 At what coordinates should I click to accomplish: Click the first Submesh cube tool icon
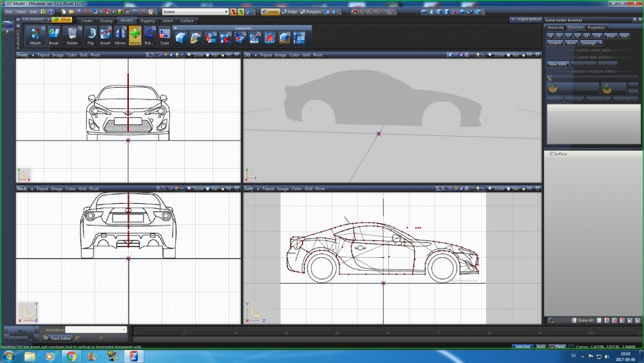coord(181,38)
